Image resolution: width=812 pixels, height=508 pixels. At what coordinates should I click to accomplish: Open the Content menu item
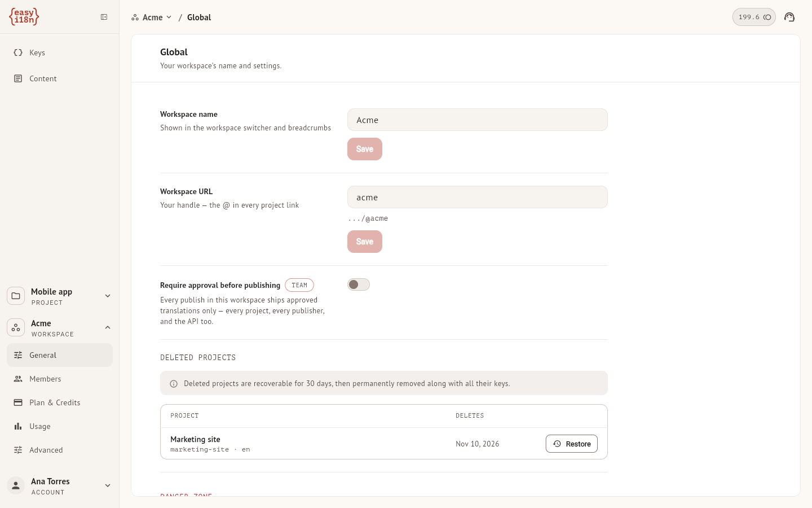coord(60,78)
